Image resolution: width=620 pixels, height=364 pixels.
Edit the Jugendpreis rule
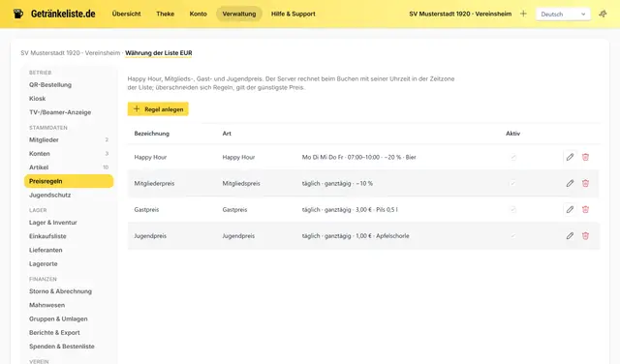tap(570, 236)
